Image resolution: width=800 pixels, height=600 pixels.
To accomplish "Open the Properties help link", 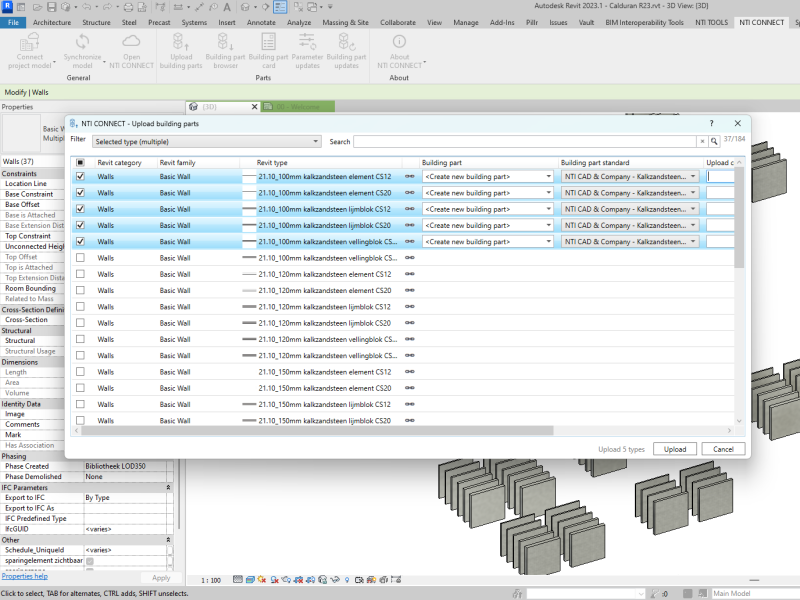I will (24, 576).
